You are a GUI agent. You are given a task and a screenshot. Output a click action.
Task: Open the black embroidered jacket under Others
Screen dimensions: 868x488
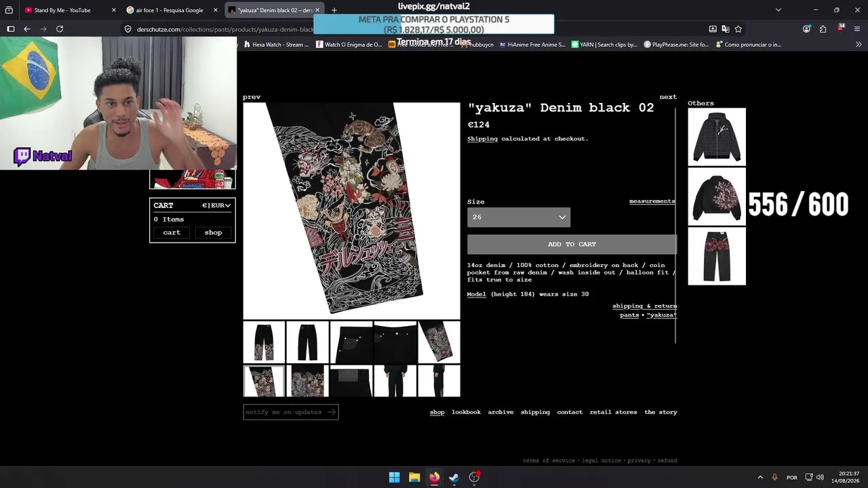coord(717,197)
